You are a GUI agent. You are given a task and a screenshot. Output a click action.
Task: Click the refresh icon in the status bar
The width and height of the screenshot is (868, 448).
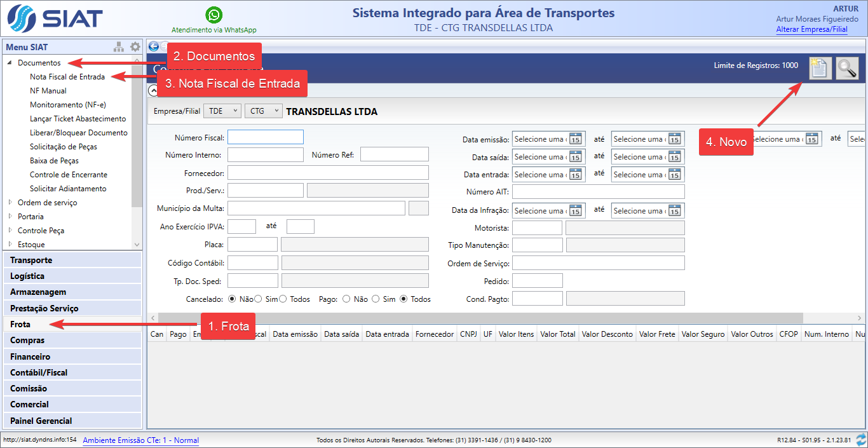coord(861,440)
